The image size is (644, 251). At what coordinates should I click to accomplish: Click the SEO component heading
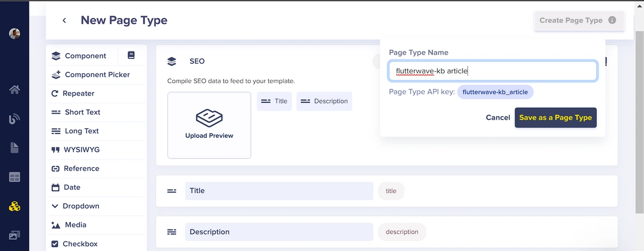pyautogui.click(x=197, y=62)
